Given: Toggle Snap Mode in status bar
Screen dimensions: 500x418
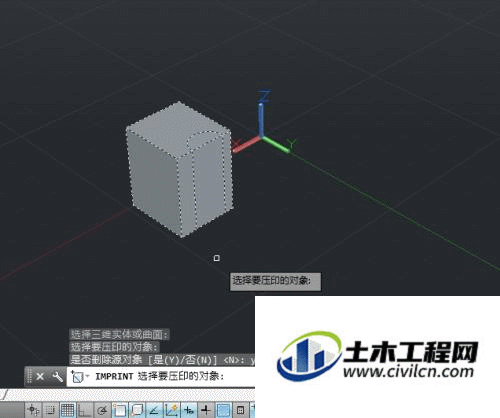Looking at the screenshot, I should point(51,410).
